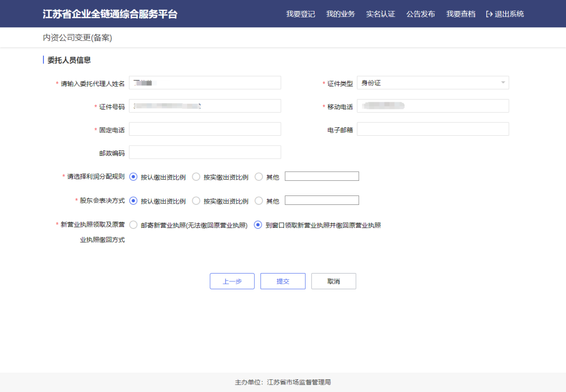Click the 提交 submit button
566x392 pixels.
(282, 281)
